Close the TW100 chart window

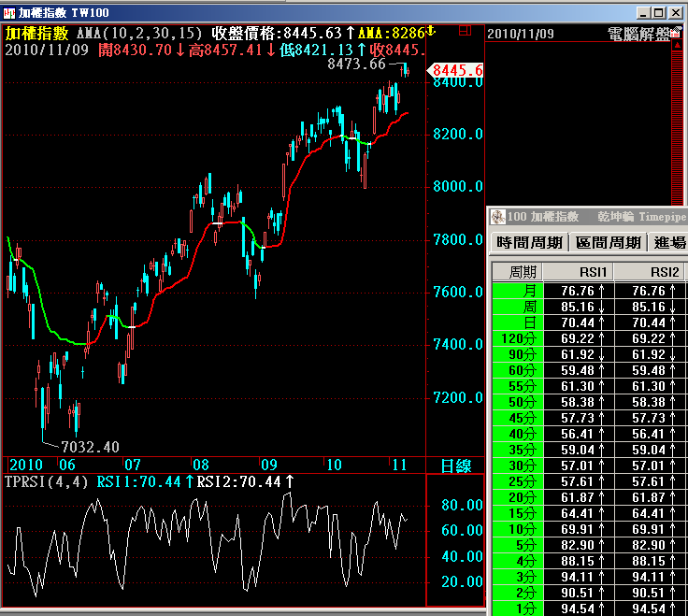pyautogui.click(x=677, y=13)
